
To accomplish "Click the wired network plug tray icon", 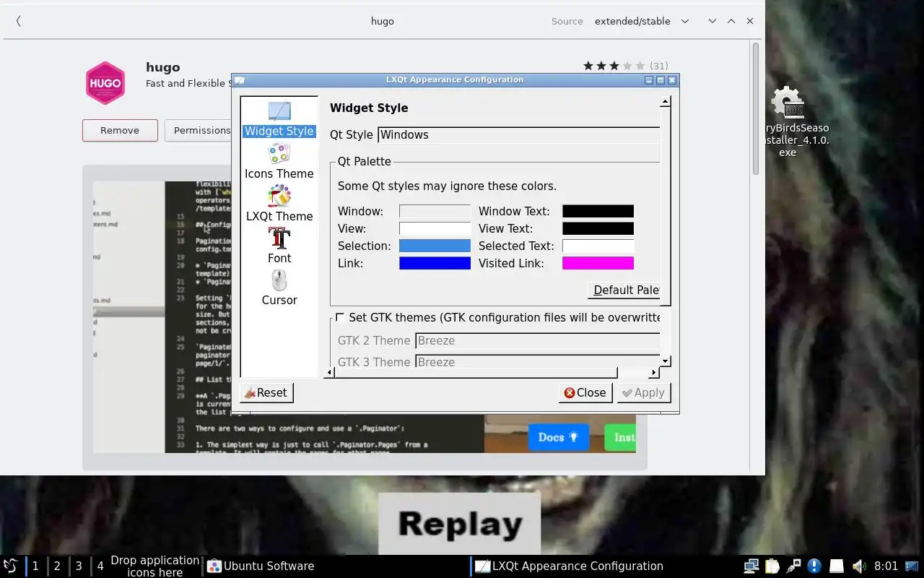I will [793, 566].
